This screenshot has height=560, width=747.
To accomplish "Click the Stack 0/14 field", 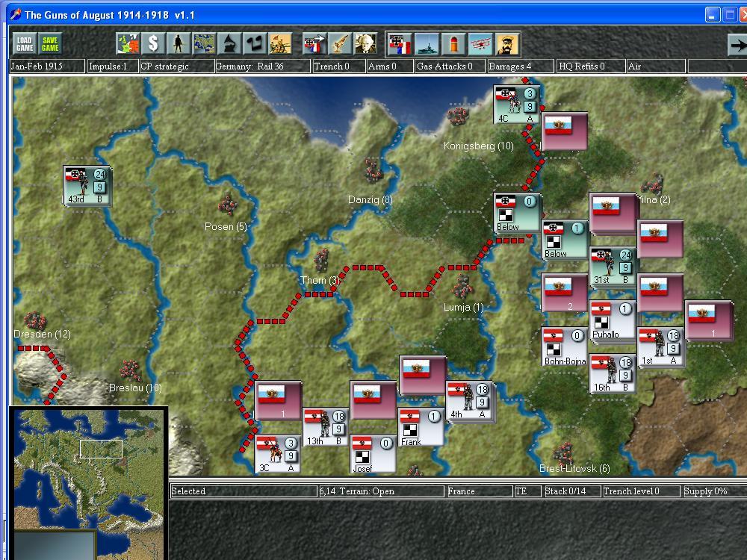I will click(571, 491).
